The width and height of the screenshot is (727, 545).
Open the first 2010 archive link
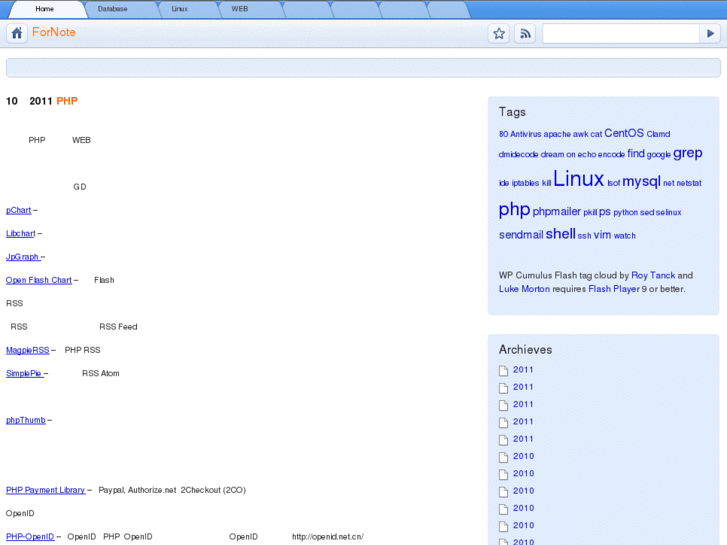pos(523,456)
